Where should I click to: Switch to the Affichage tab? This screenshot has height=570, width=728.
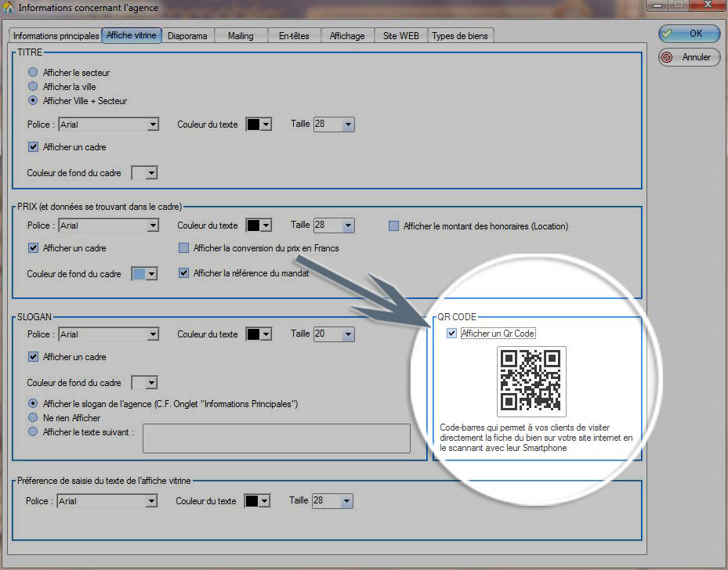347,36
